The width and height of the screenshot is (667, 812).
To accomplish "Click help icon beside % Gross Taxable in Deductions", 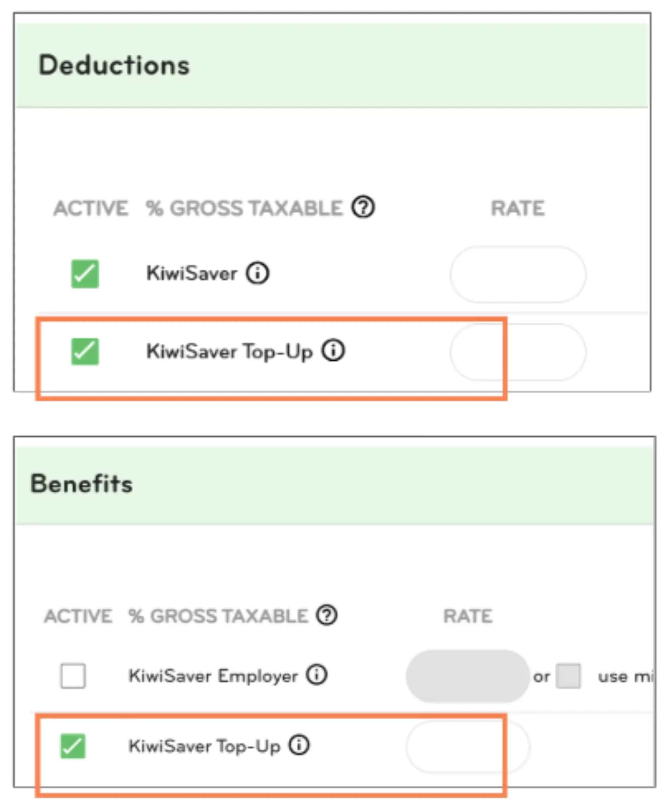I will point(363,207).
